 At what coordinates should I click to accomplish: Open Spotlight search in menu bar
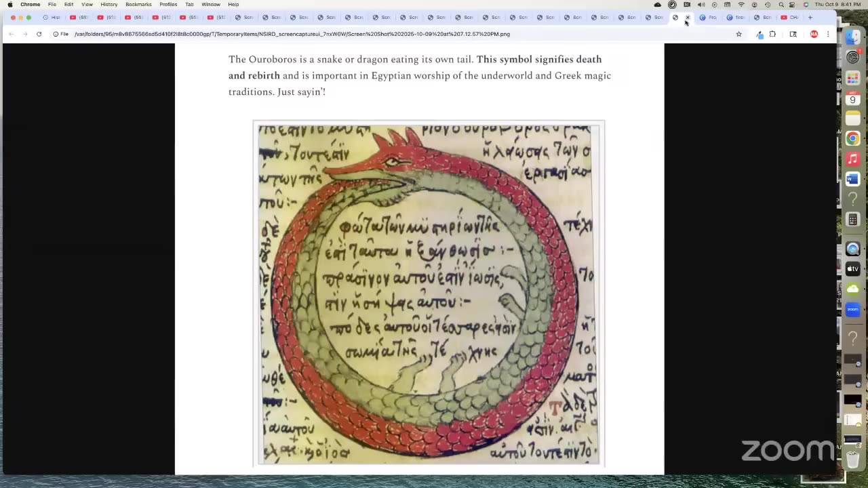pyautogui.click(x=781, y=4)
